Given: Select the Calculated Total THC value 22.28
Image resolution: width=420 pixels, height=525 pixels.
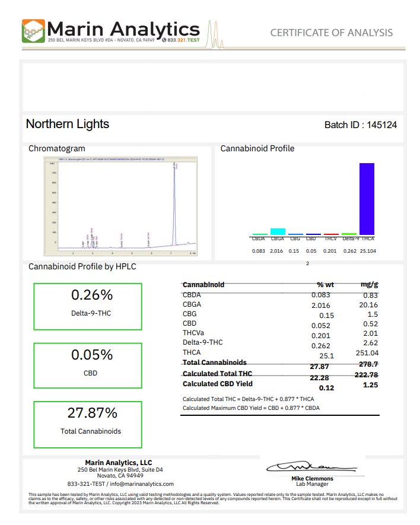Looking at the screenshot, I should (319, 378).
